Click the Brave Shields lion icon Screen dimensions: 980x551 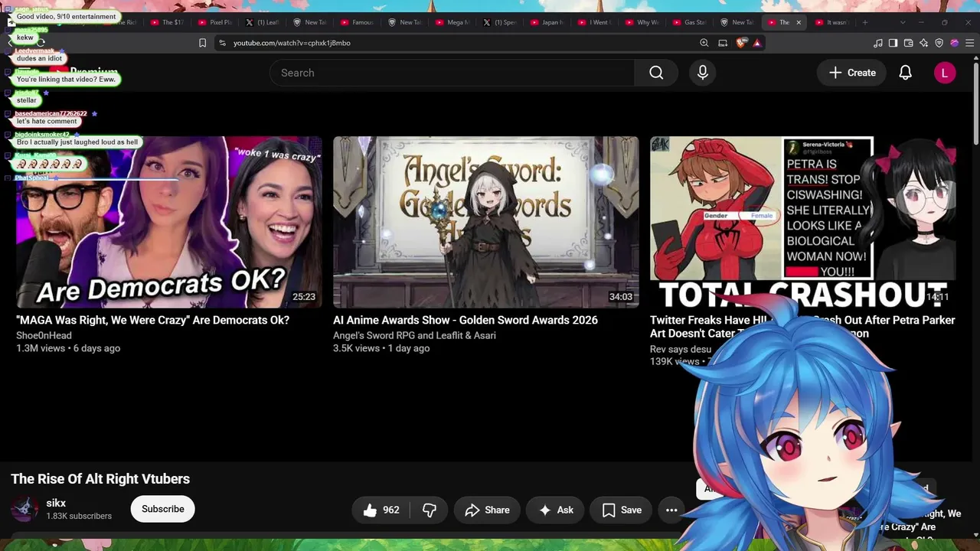click(x=740, y=43)
